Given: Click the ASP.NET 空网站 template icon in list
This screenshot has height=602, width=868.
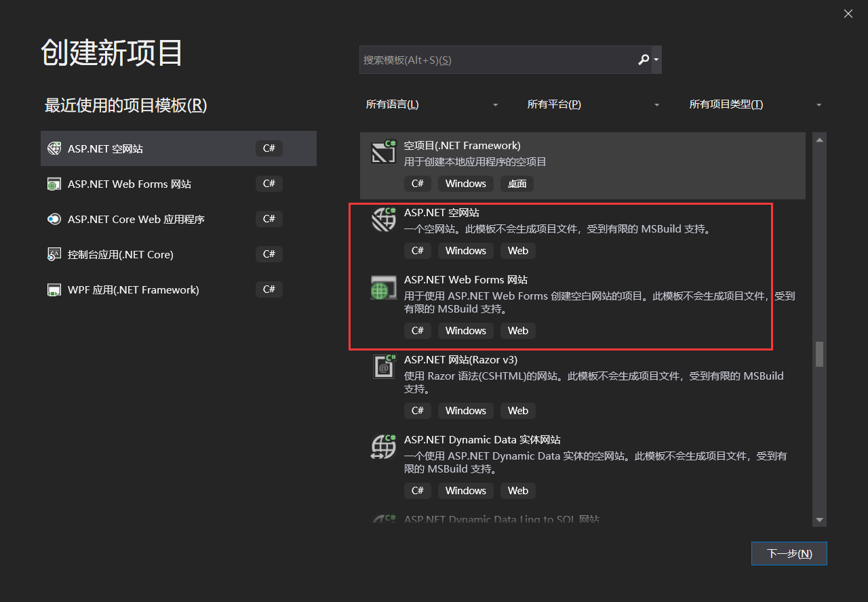Looking at the screenshot, I should coord(384,220).
